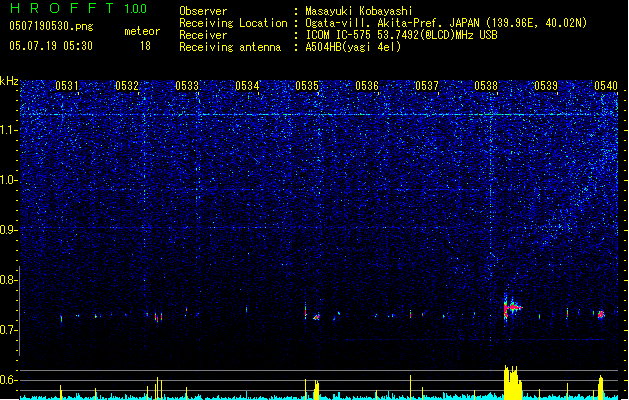This screenshot has height=400, width=629.
Task: Click the 0537 time marker
Action: click(427, 86)
